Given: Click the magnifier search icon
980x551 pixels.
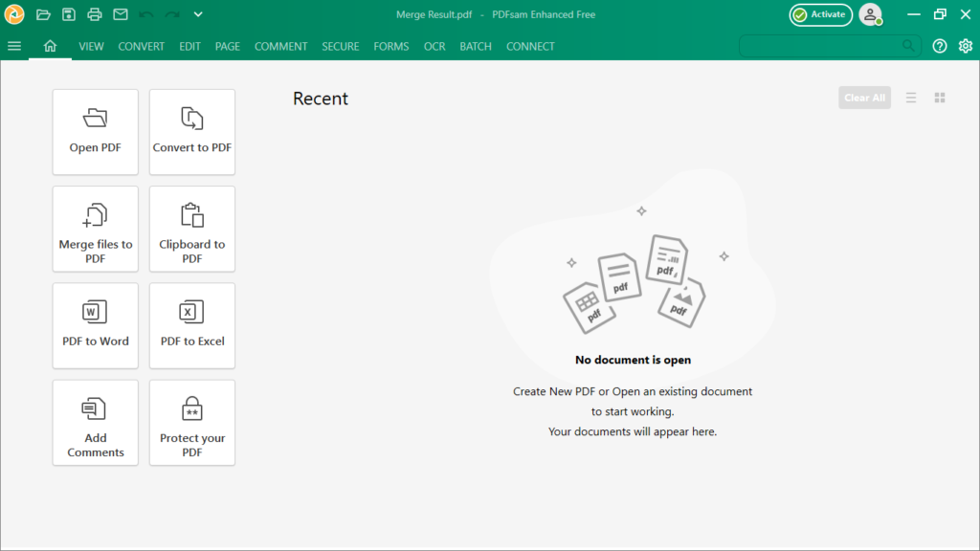Looking at the screenshot, I should point(908,46).
